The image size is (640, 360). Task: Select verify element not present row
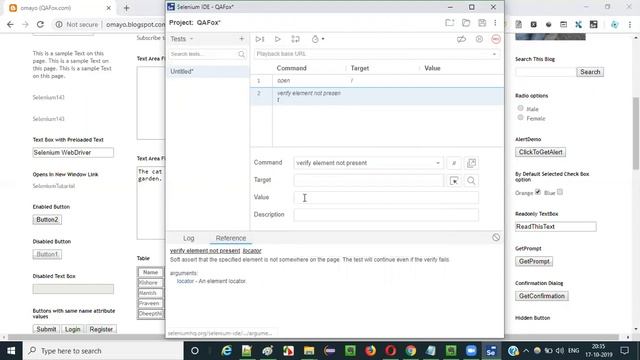pyautogui.click(x=377, y=96)
